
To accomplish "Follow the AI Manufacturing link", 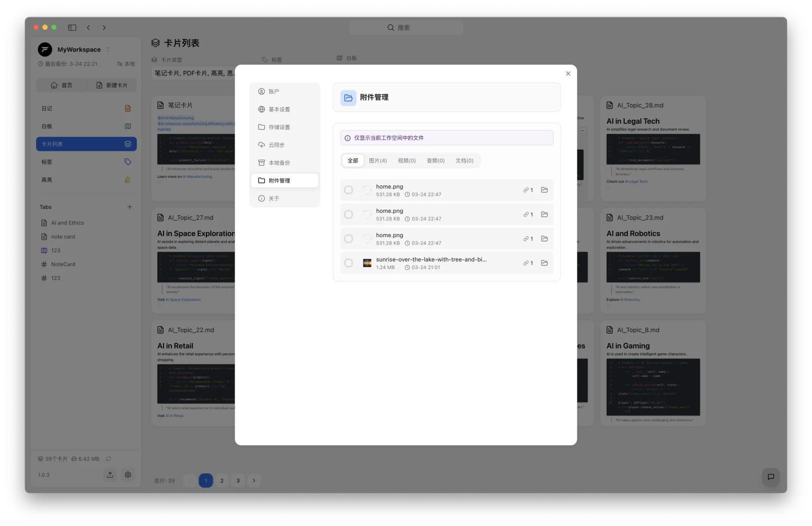I will click(197, 177).
